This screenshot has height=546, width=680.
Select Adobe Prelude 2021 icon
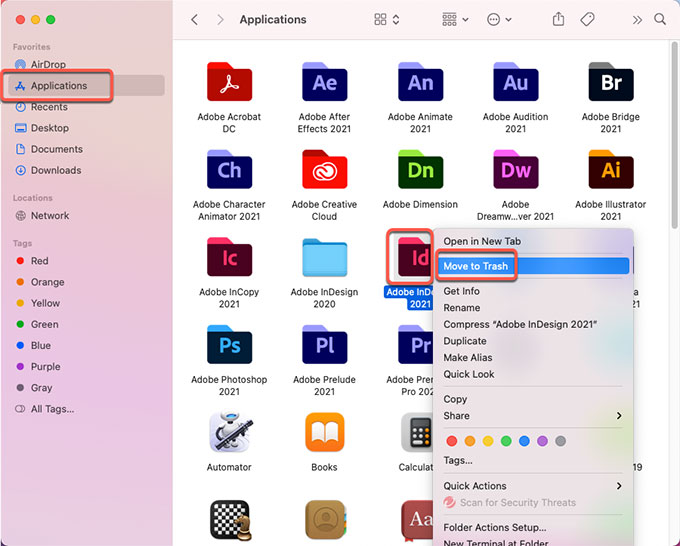tap(324, 345)
